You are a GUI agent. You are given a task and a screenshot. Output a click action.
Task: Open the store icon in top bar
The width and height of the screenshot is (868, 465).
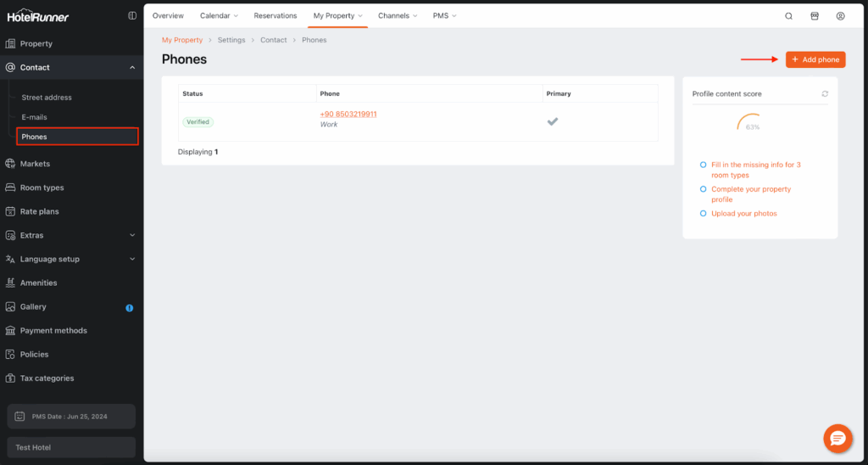pos(815,16)
